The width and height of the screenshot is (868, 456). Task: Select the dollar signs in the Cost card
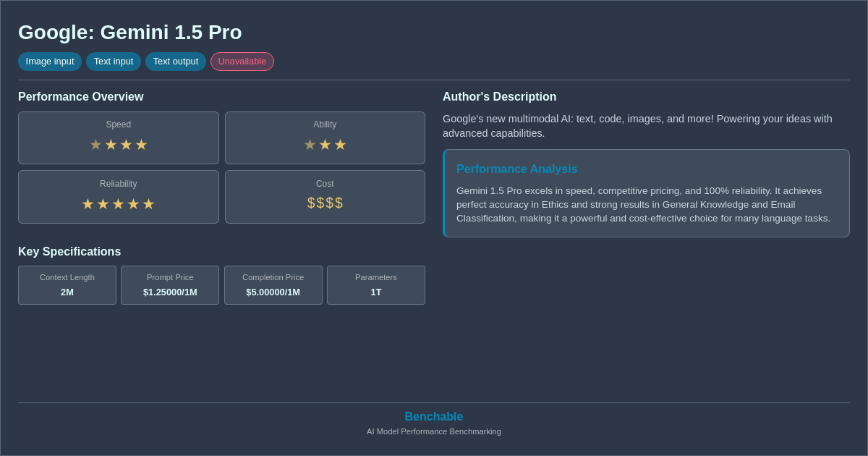click(325, 203)
